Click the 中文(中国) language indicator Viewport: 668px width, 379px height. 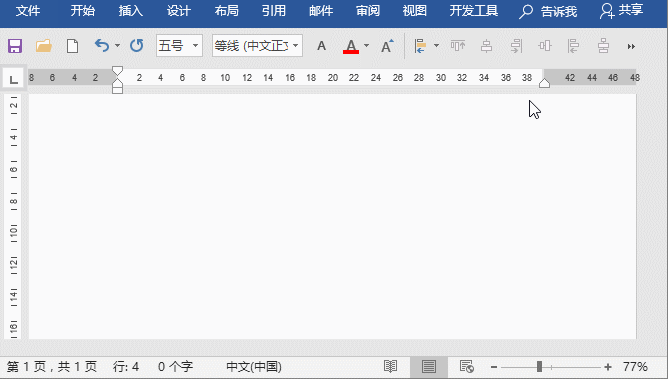click(x=254, y=367)
